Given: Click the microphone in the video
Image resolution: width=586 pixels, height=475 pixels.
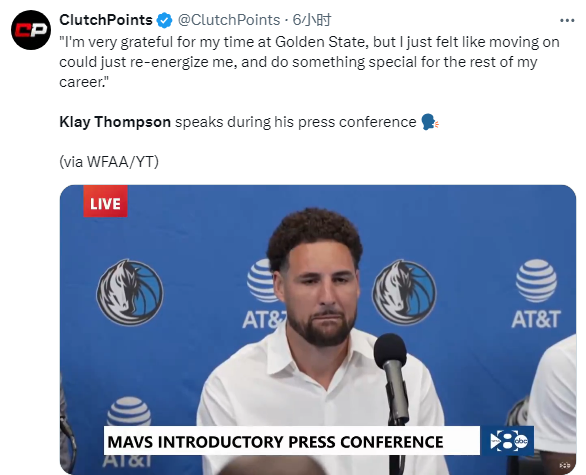Looking at the screenshot, I should coord(392,379).
